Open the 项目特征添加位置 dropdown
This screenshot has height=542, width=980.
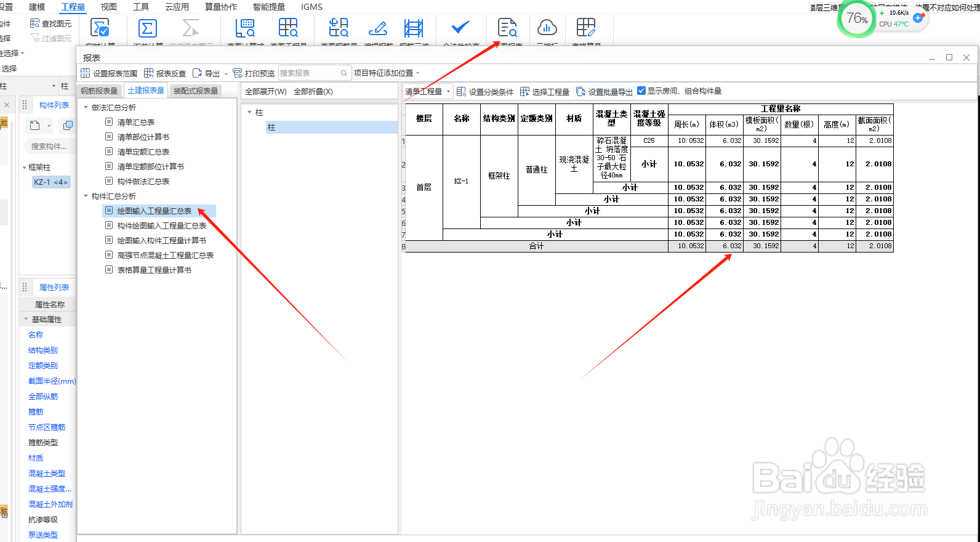click(x=387, y=73)
